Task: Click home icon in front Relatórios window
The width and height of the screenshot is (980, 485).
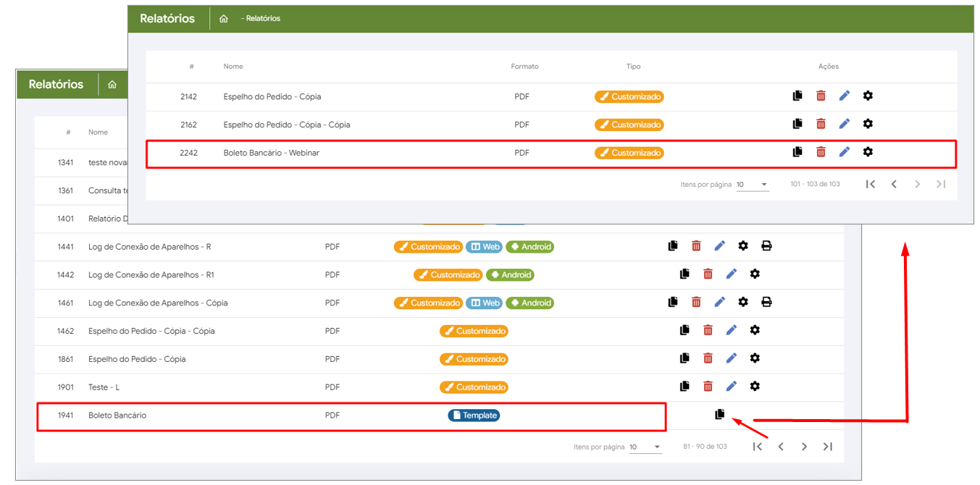Action: (224, 19)
